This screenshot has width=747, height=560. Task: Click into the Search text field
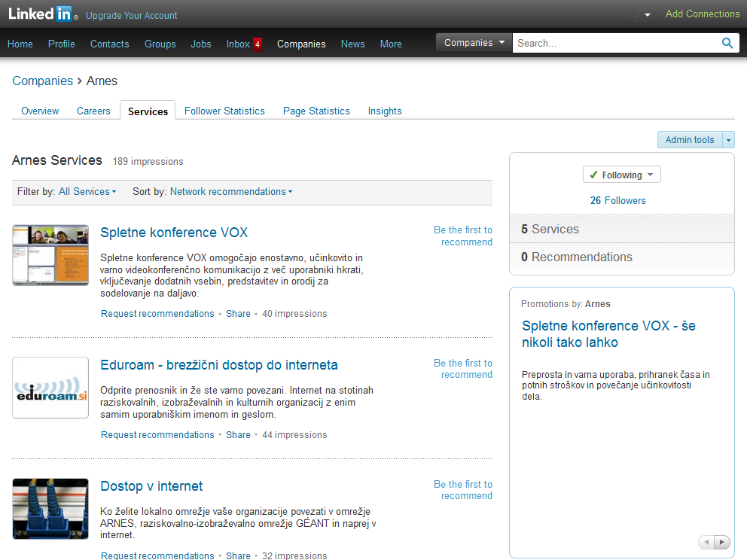tap(614, 44)
